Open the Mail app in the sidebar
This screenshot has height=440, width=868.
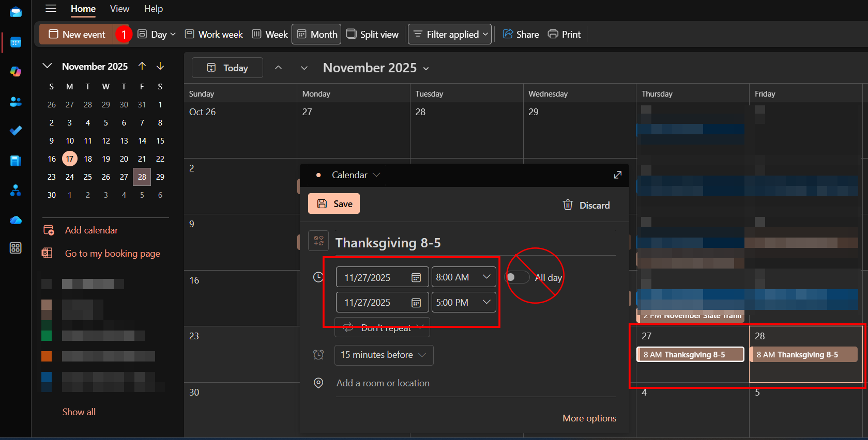[x=16, y=12]
